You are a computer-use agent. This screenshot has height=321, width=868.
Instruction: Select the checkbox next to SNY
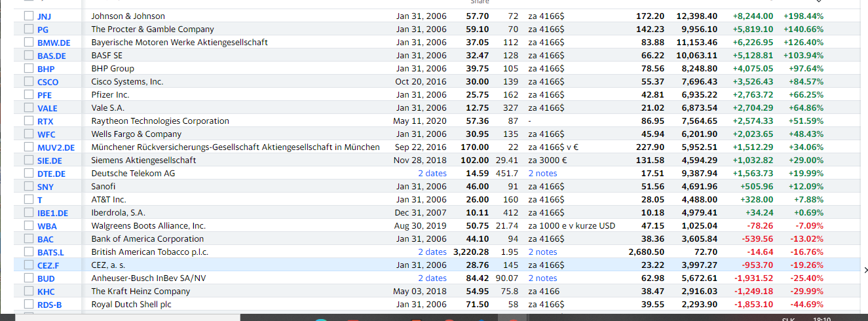point(28,186)
